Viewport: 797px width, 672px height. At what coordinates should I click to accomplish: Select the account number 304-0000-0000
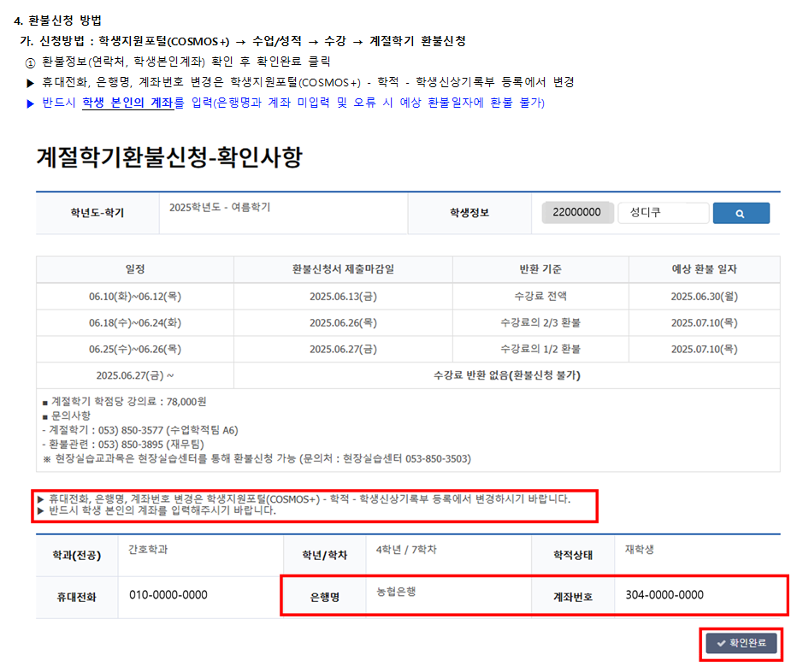(664, 595)
